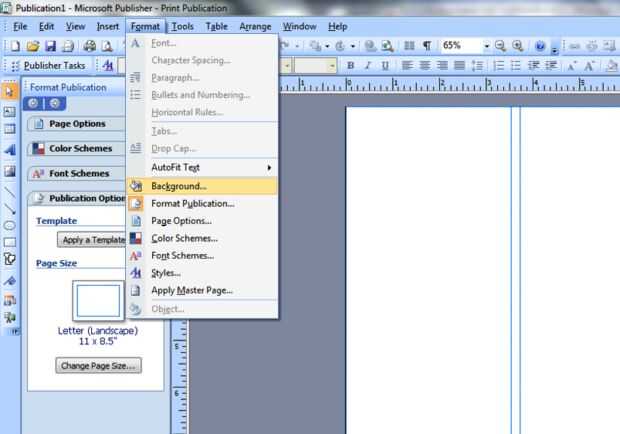
Task: Toggle the Numbering list icon
Action: (499, 65)
